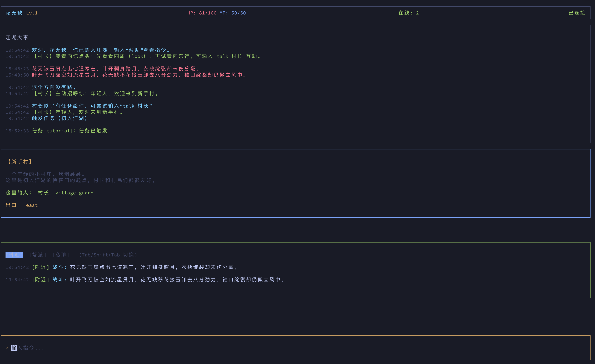Open the [私聊] private chat tab
This screenshot has height=364, width=595.
61,255
